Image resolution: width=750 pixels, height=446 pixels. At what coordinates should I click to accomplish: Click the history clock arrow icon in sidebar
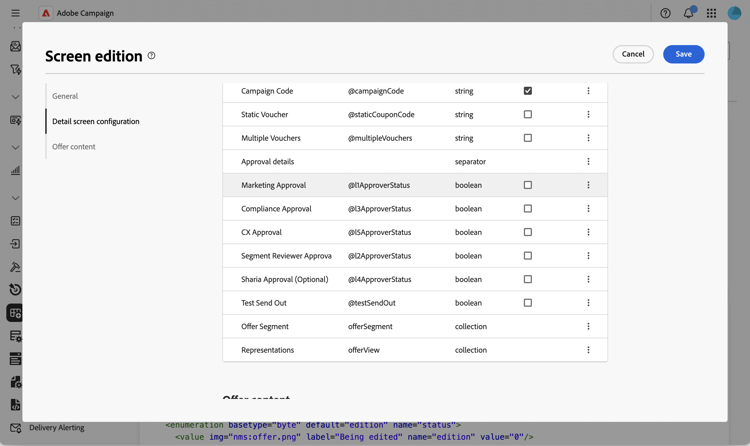click(15, 290)
